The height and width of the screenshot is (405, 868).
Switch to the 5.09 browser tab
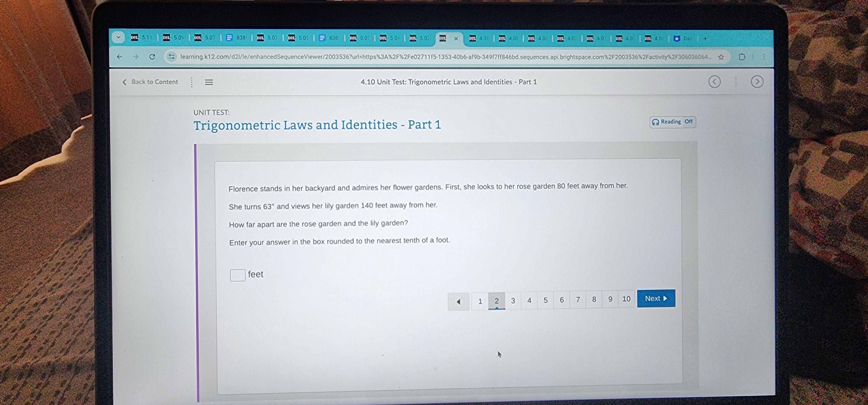click(x=173, y=37)
